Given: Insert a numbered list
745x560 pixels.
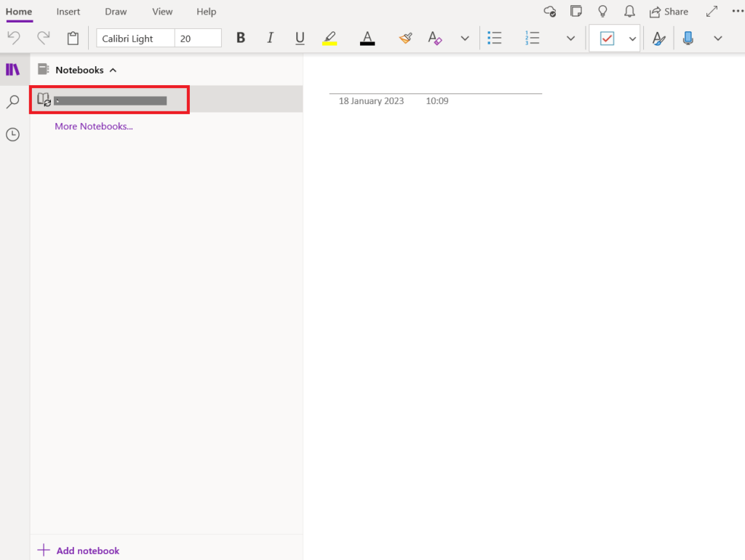Looking at the screenshot, I should (532, 38).
